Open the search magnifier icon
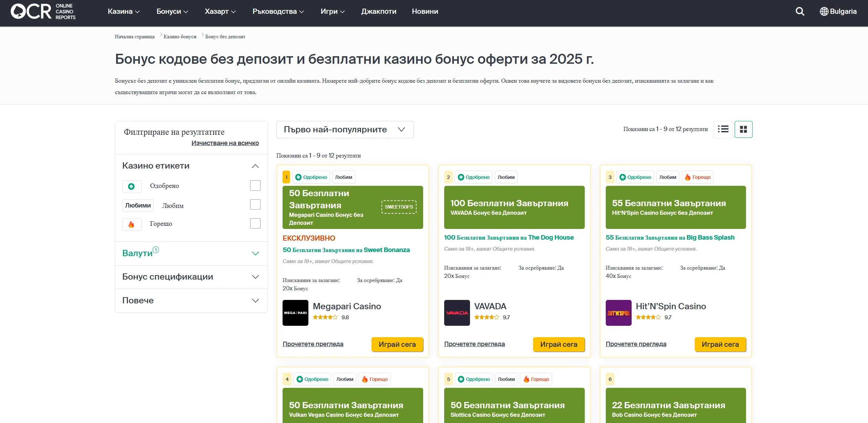868x423 pixels. pyautogui.click(x=800, y=11)
